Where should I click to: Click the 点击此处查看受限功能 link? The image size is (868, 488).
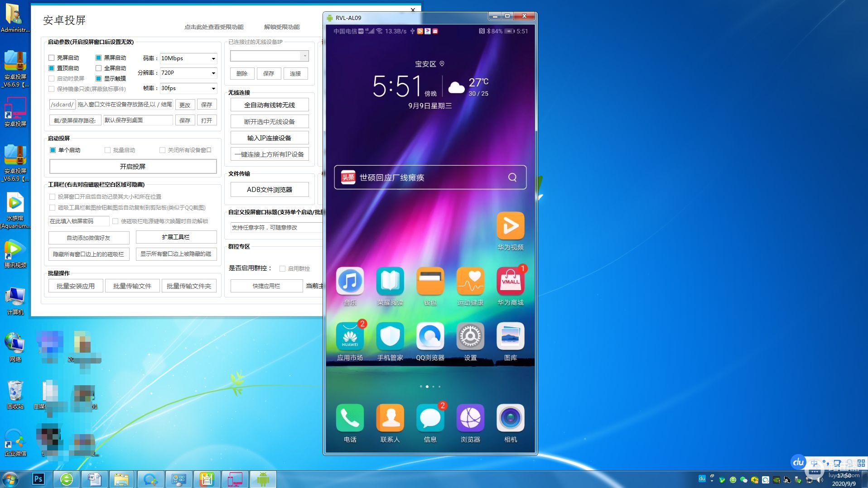pyautogui.click(x=214, y=27)
